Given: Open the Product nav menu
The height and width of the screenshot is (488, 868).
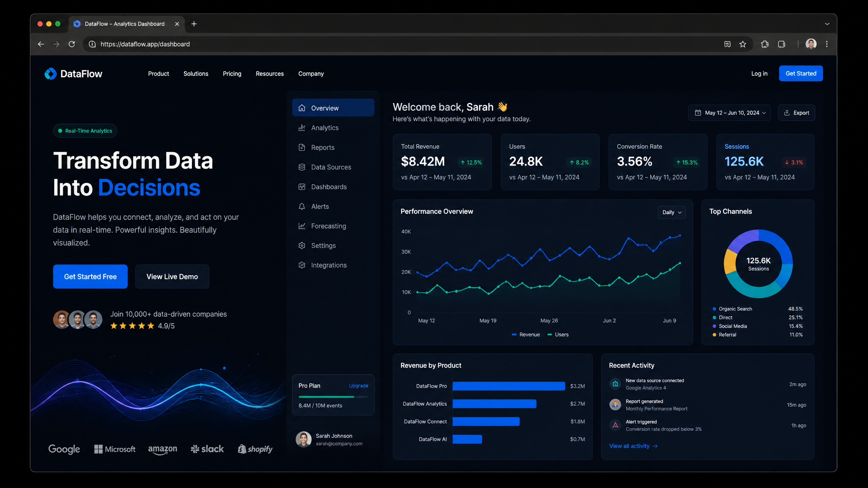Looking at the screenshot, I should point(159,74).
